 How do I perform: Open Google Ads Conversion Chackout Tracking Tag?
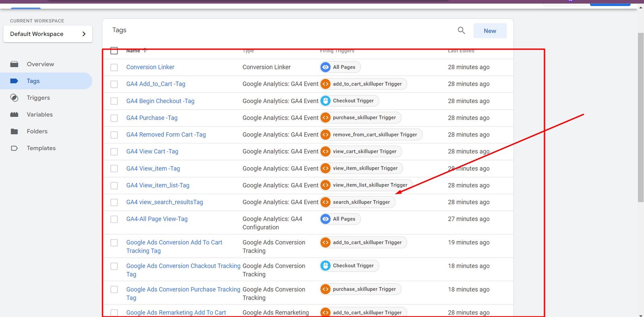coord(183,270)
